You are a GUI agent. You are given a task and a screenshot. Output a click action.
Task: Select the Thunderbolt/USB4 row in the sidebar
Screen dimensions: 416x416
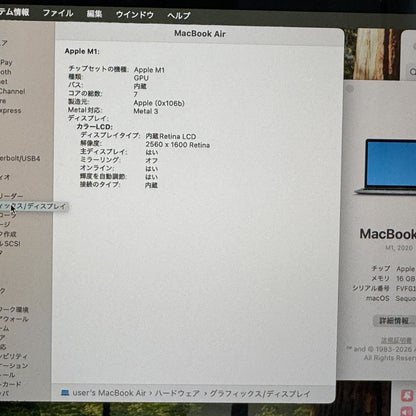[20, 158]
